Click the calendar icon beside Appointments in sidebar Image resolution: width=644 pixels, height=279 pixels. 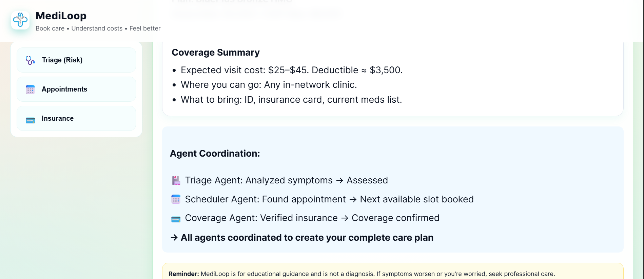coord(30,89)
